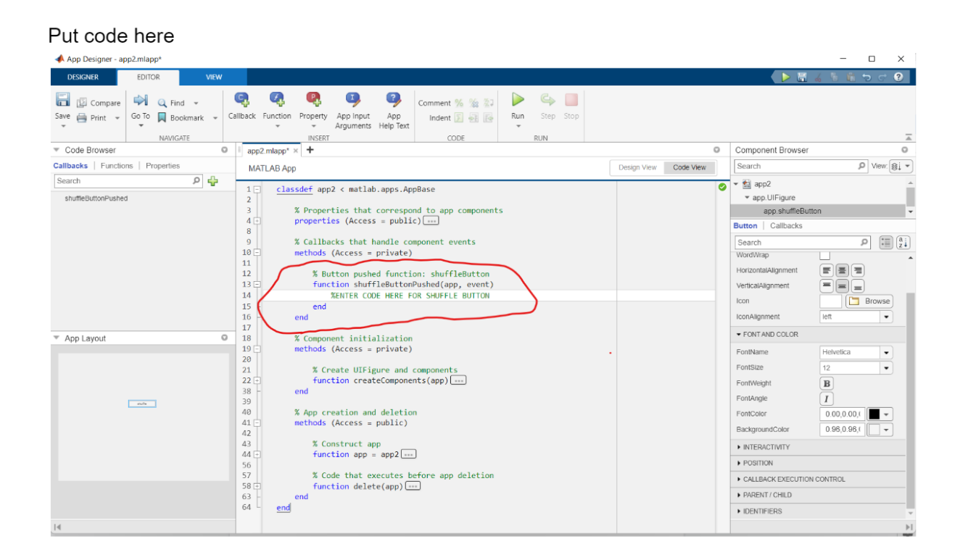Image resolution: width=968 pixels, height=560 pixels.
Task: Open the IconAlignment dropdown
Action: point(886,317)
